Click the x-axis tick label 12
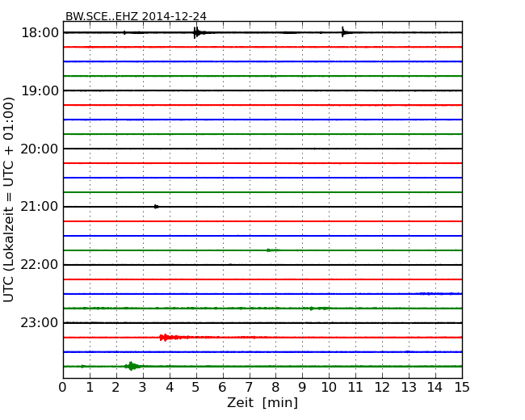Screen dimensions: 525x420 [x=382, y=387]
